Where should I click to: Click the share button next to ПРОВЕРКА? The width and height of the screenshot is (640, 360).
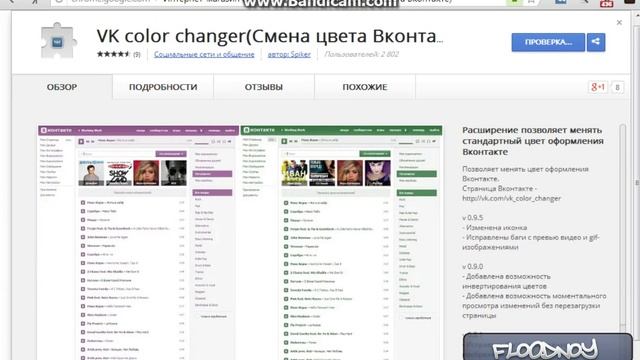coord(596,42)
